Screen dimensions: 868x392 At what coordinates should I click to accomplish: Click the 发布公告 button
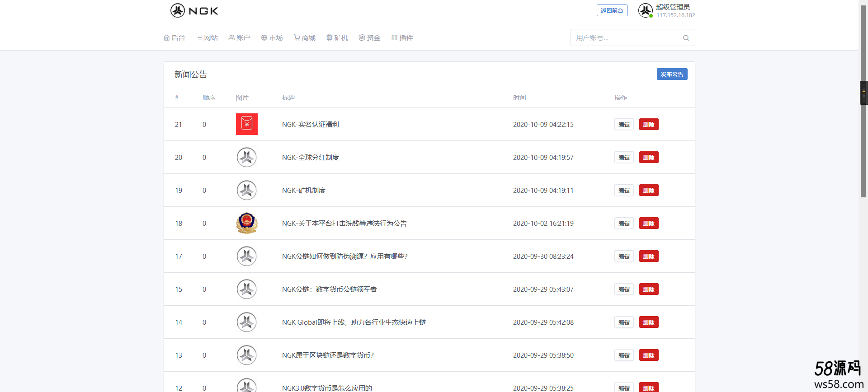(x=672, y=74)
